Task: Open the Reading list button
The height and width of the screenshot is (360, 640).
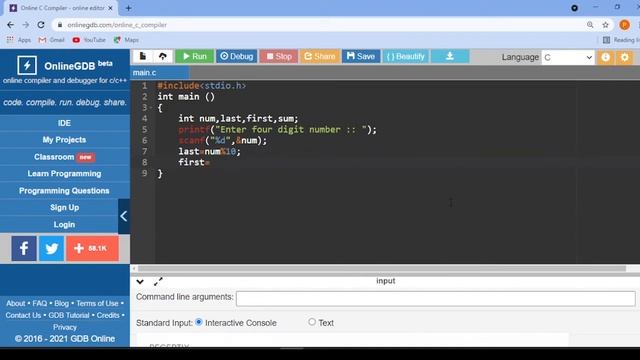Action: [x=621, y=40]
